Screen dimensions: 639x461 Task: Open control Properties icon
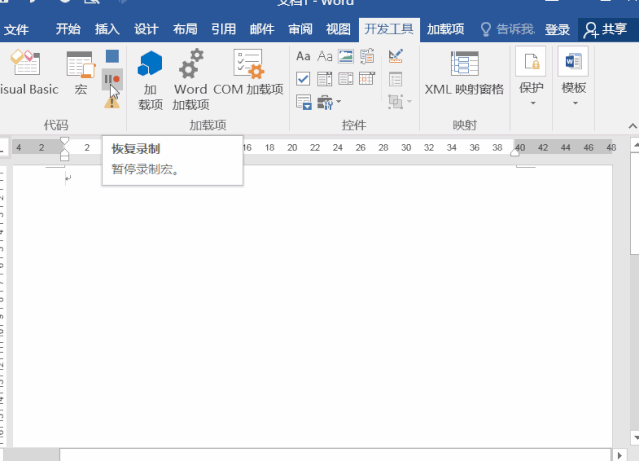(396, 79)
